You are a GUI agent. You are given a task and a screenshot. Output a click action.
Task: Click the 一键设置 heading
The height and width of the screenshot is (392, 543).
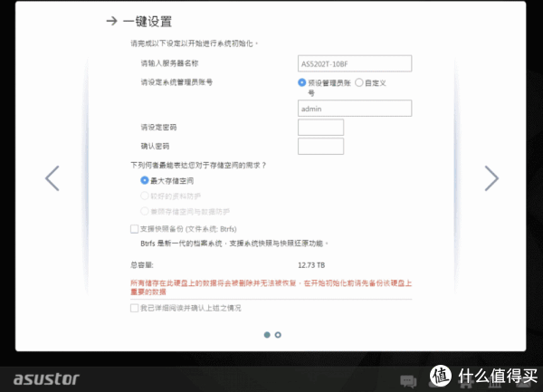point(148,21)
